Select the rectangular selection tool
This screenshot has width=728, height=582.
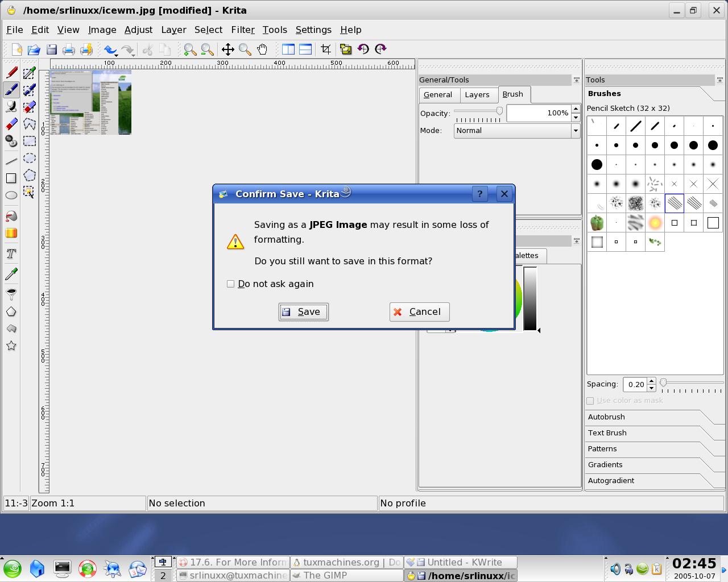[x=30, y=141]
